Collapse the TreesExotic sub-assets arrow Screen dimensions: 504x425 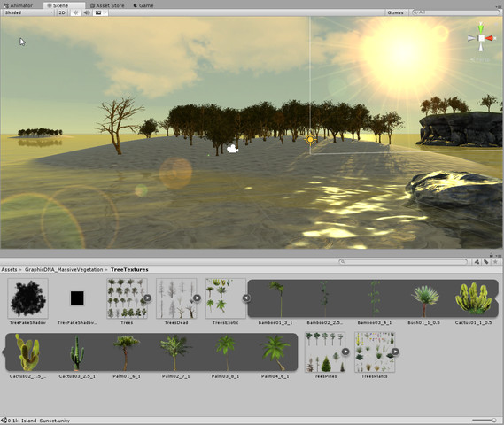pyautogui.click(x=246, y=297)
